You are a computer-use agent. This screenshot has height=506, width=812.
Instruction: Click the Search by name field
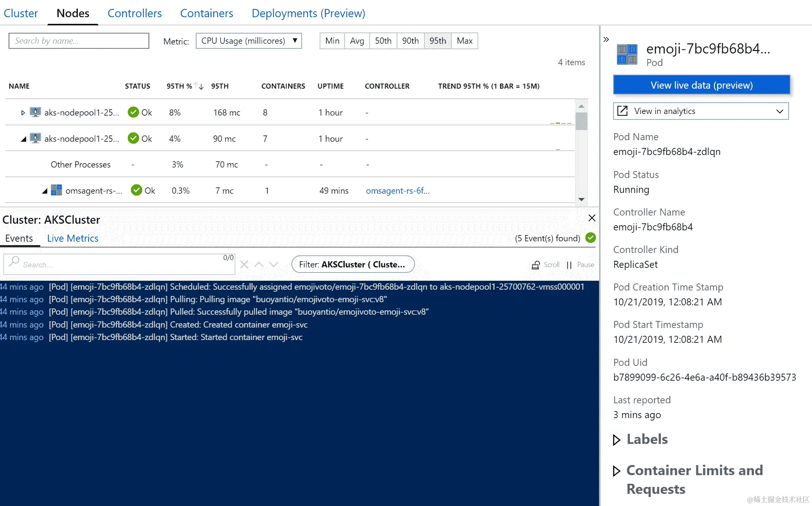point(79,41)
